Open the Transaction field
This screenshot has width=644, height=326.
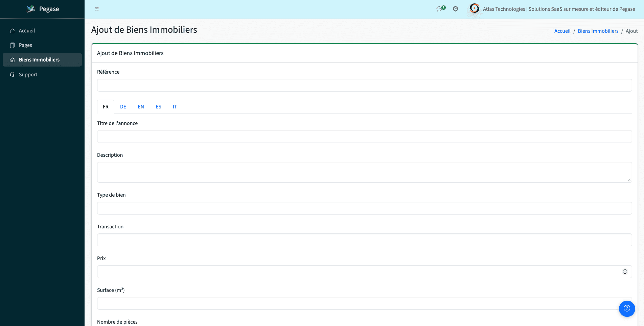coord(364,240)
